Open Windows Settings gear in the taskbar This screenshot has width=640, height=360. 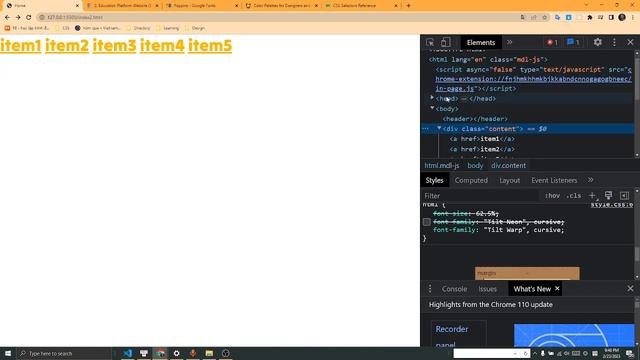176,353
